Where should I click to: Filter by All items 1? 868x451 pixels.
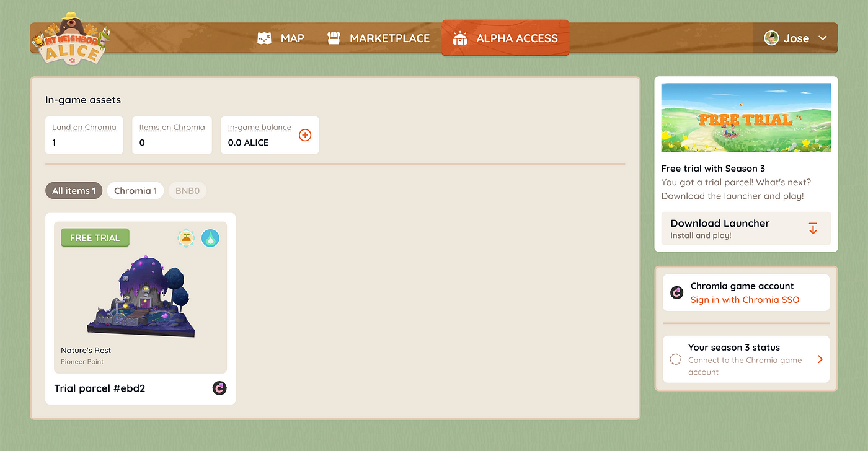tap(74, 191)
